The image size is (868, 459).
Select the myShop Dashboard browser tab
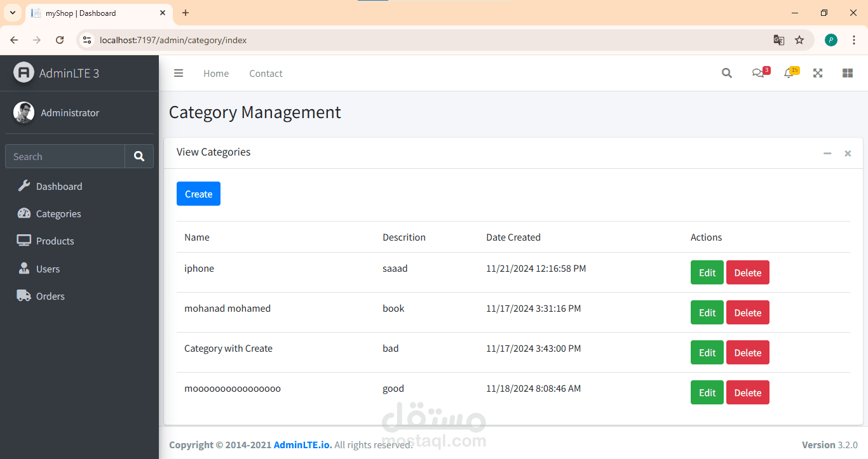pos(98,13)
